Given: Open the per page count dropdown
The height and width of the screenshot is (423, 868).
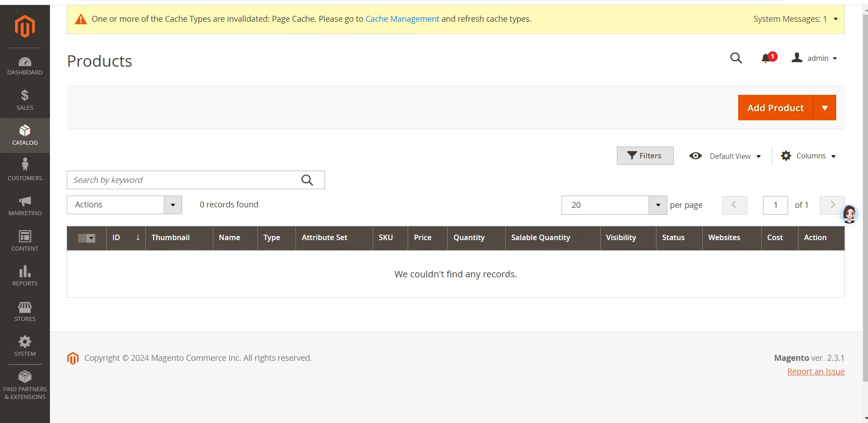Looking at the screenshot, I should 614,205.
